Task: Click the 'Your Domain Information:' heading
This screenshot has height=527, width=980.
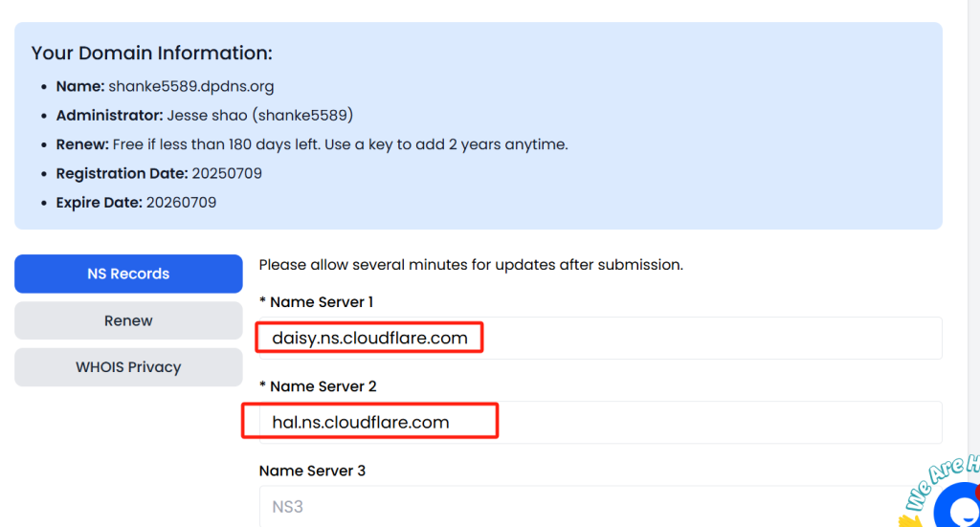Action: 151,53
